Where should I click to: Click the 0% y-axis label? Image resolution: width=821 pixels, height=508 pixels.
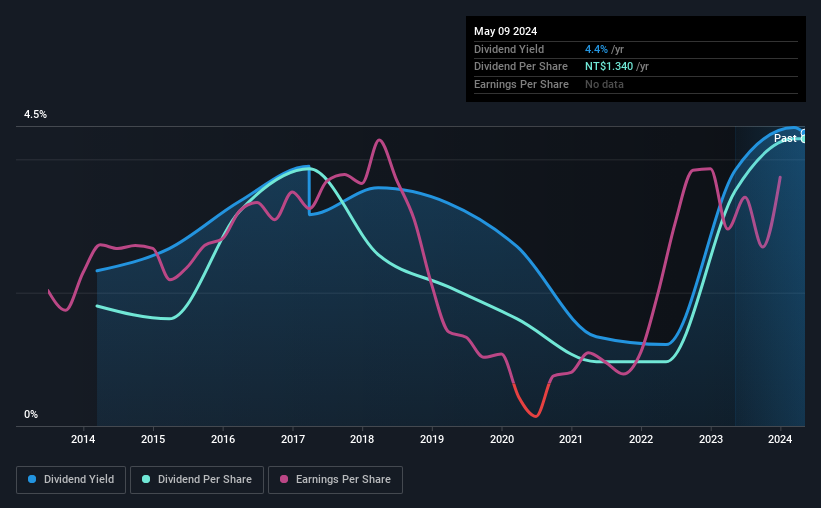[31, 414]
